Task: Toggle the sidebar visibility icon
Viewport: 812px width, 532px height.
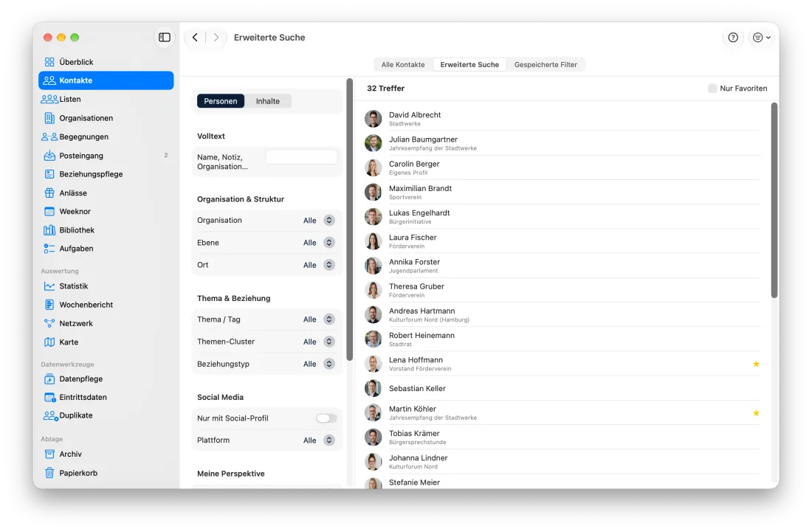Action: click(x=164, y=37)
